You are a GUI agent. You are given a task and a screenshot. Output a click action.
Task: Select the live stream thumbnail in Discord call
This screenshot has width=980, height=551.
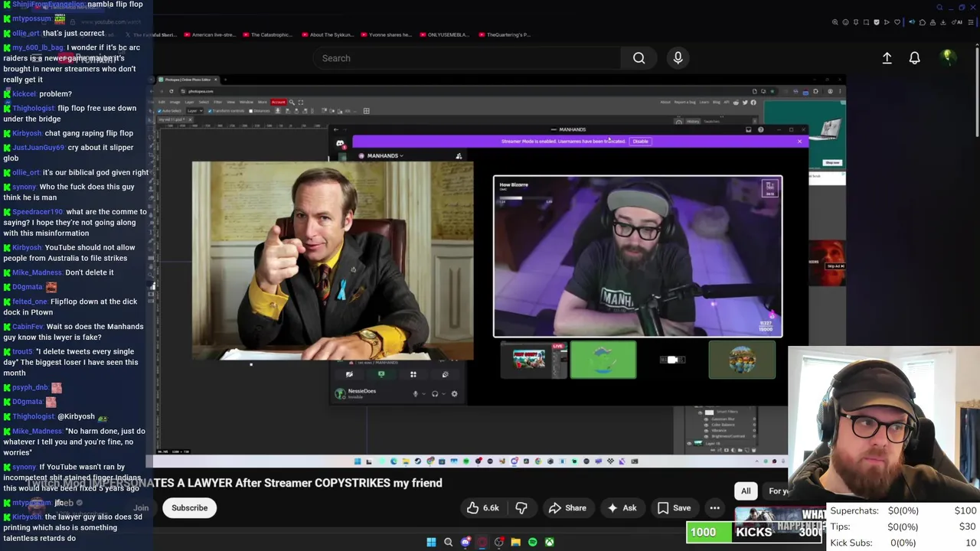tap(534, 360)
